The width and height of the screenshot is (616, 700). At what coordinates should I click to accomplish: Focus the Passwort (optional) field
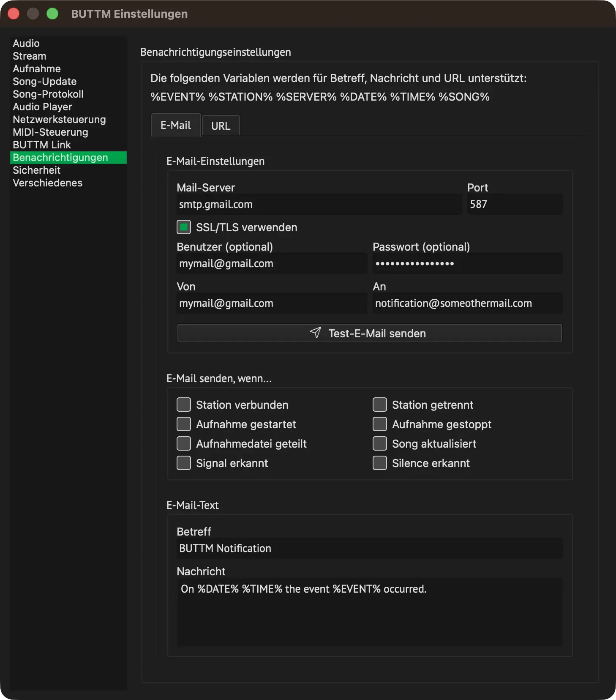467,263
